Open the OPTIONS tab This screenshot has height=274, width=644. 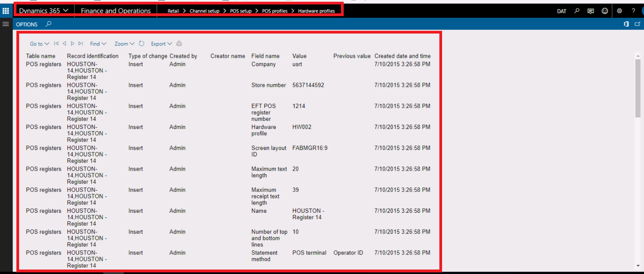[x=27, y=24]
